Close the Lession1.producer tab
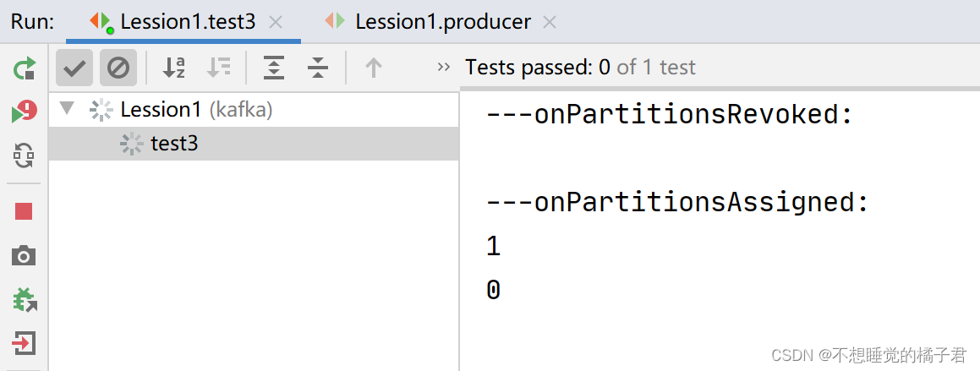This screenshot has height=371, width=980. coord(550,22)
